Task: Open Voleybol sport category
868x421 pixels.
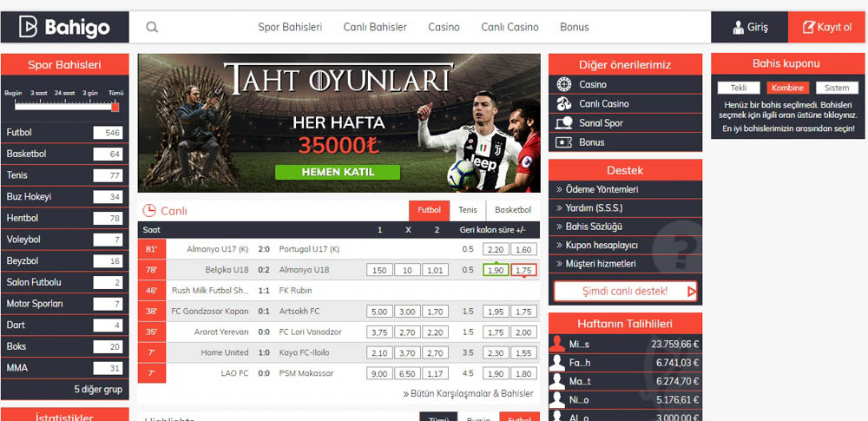Action: click(65, 240)
